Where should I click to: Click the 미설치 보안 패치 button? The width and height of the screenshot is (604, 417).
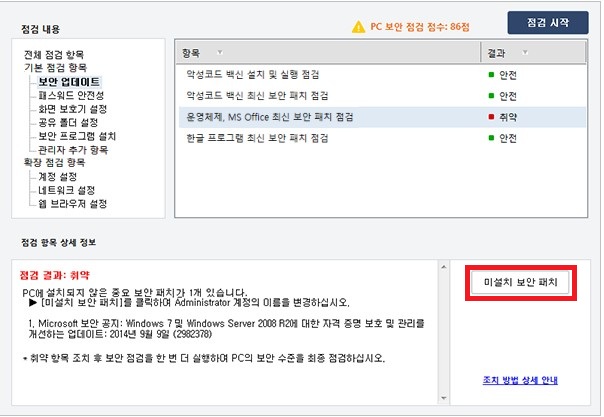(520, 282)
